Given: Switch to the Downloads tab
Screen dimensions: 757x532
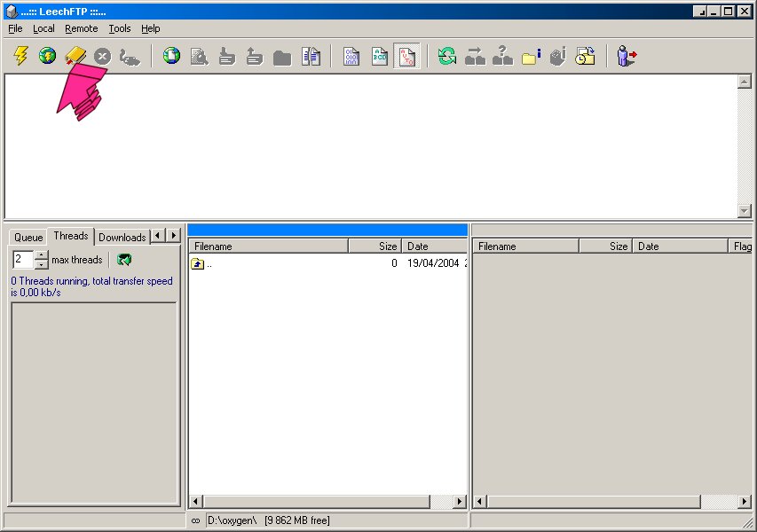Looking at the screenshot, I should click(122, 238).
